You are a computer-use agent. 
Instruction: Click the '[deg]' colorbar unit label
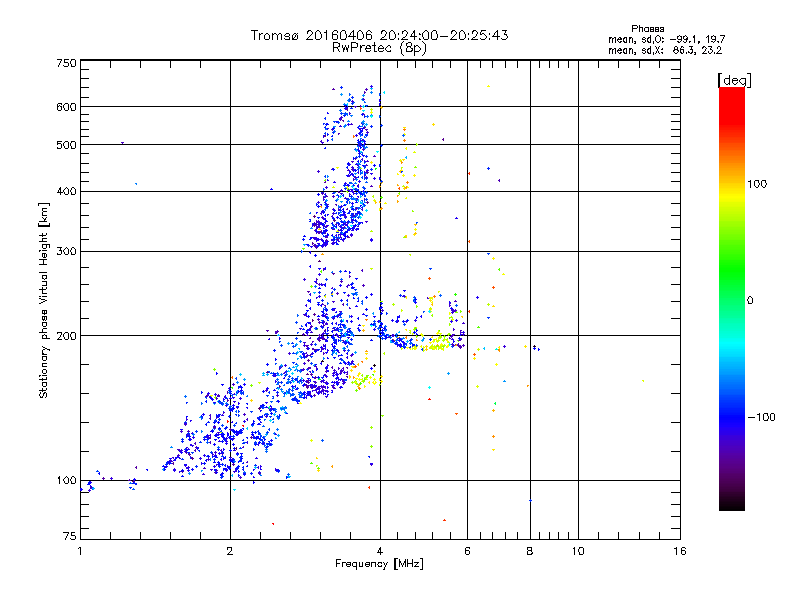pos(734,81)
